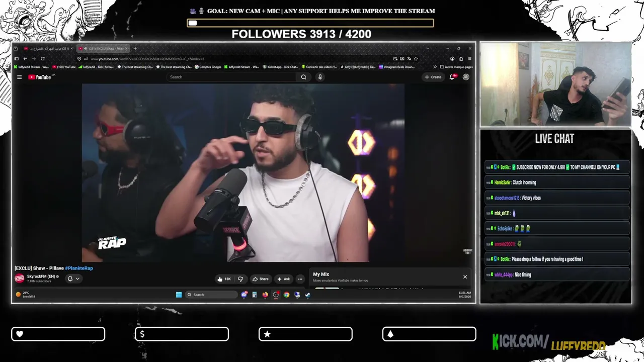Open the Kicklet.app - Kick Chat bookmark

(281, 67)
